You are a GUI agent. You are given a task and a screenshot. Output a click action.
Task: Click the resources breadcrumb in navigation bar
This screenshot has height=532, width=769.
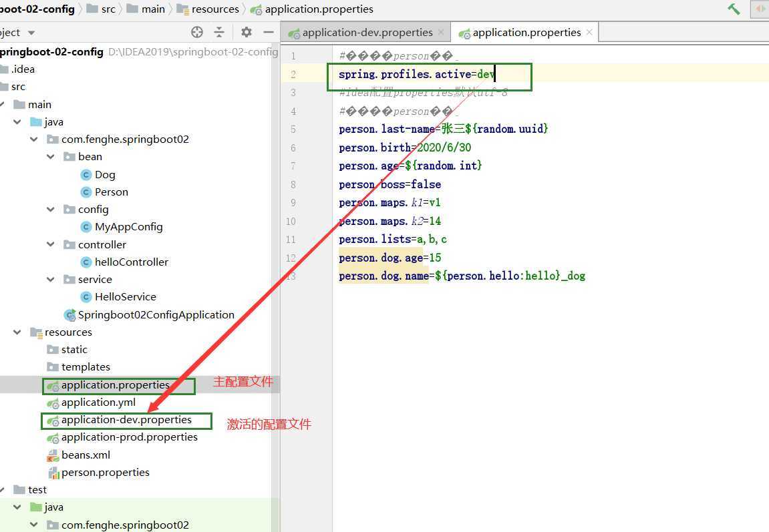pos(214,9)
